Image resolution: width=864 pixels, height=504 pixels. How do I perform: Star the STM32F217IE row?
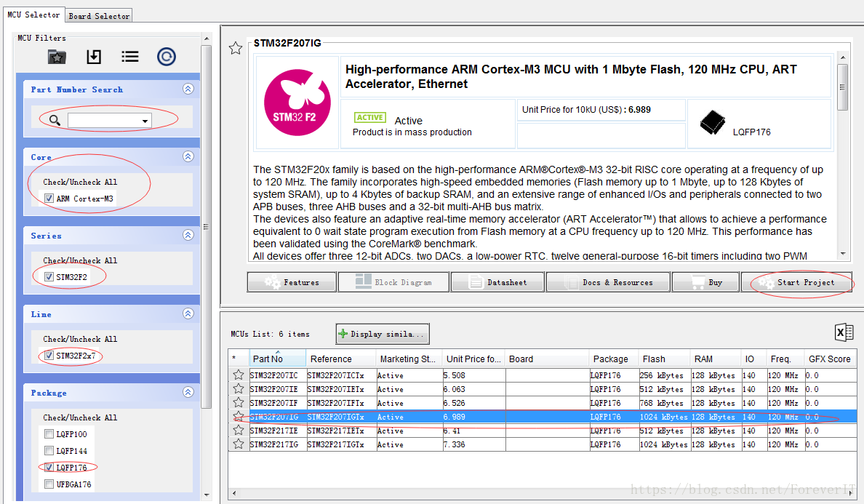click(238, 431)
